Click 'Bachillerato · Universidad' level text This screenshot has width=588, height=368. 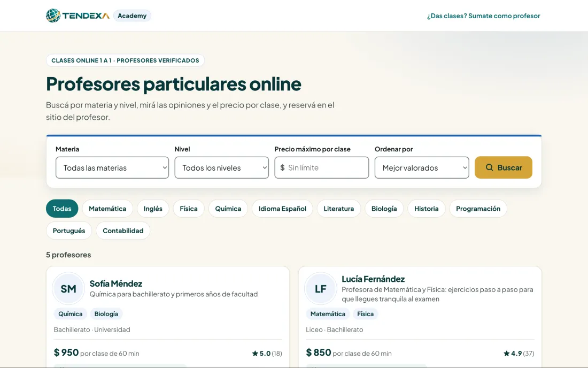click(92, 329)
